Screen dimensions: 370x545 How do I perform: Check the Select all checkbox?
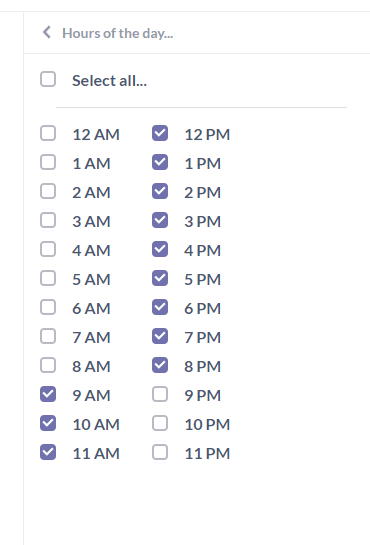(48, 79)
